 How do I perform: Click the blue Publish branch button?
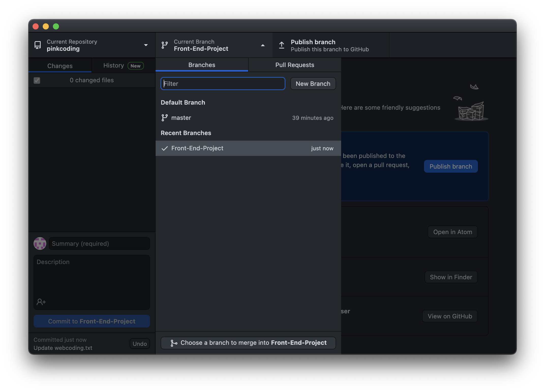click(451, 166)
